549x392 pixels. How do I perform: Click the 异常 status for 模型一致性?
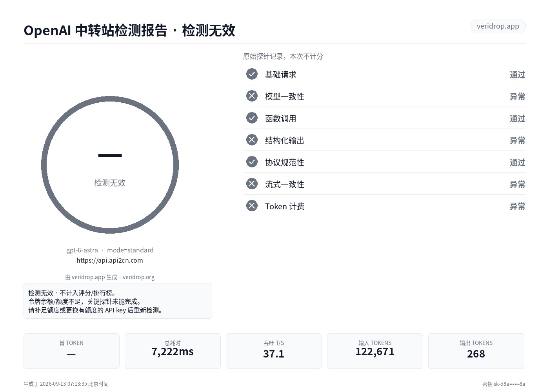coord(517,96)
